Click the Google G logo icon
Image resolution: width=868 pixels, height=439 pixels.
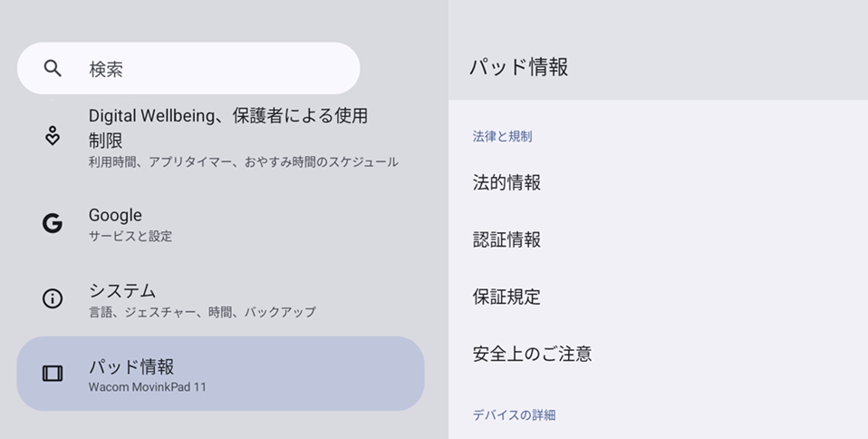[53, 223]
